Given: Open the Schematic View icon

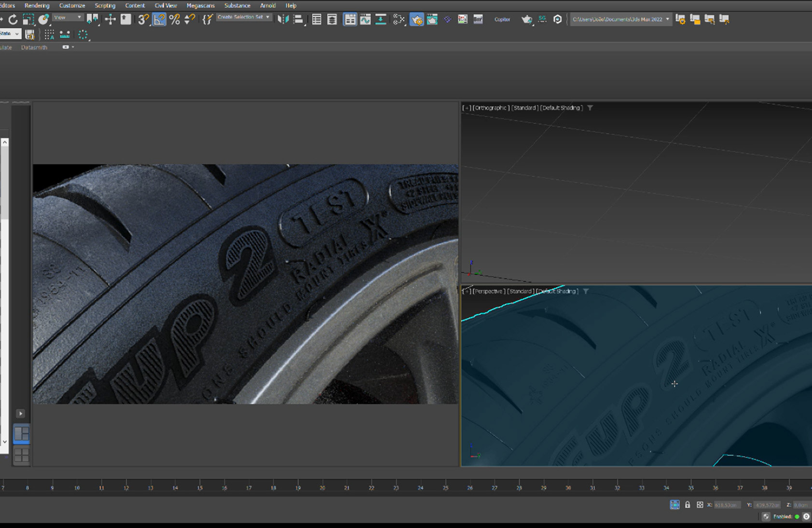Looking at the screenshot, I should pos(381,19).
